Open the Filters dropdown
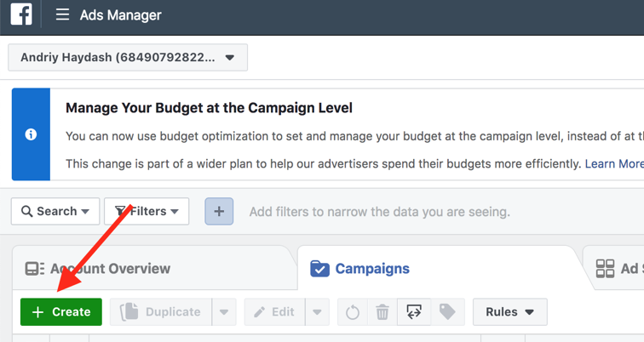This screenshot has width=644, height=342. (x=147, y=211)
